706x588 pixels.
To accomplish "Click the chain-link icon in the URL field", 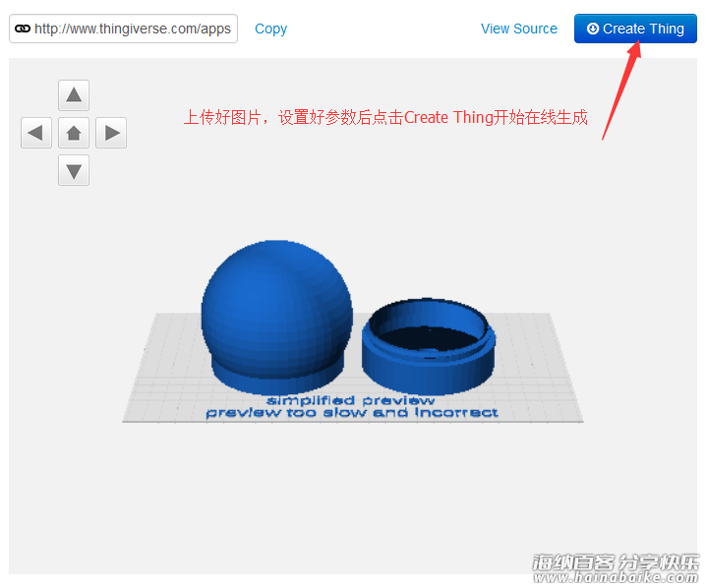I will click(x=23, y=29).
